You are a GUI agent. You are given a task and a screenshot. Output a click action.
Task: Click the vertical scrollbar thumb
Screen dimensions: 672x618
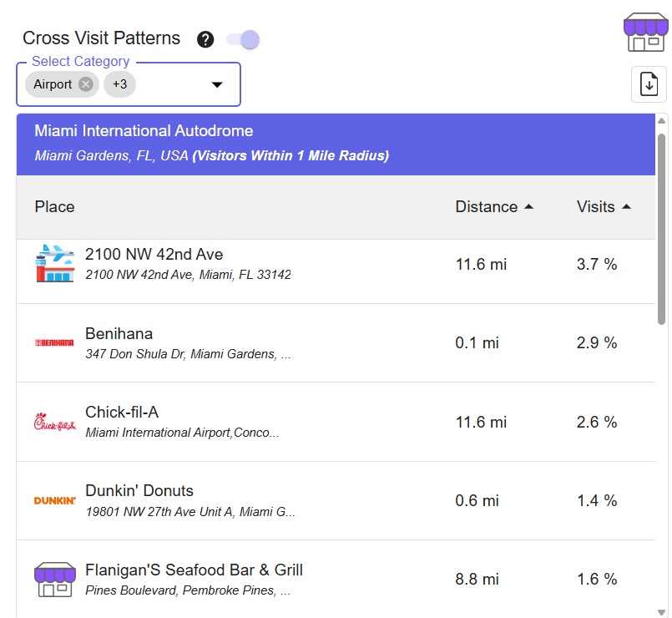661,230
